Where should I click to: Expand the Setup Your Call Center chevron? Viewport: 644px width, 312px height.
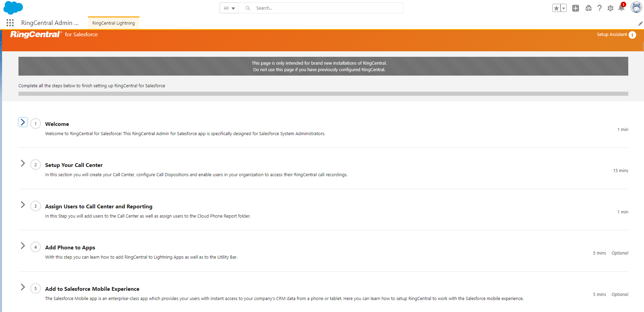(23, 163)
